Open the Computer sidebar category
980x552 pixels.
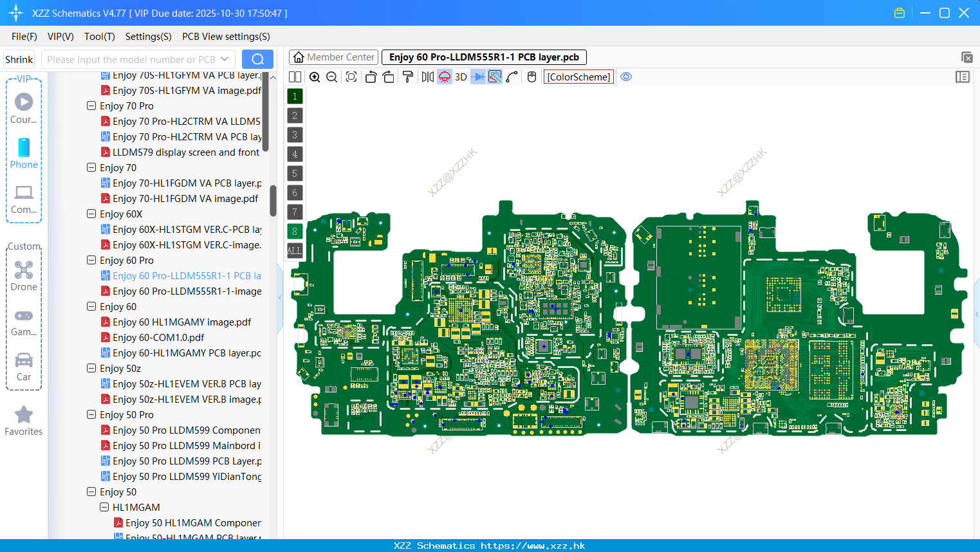24,199
